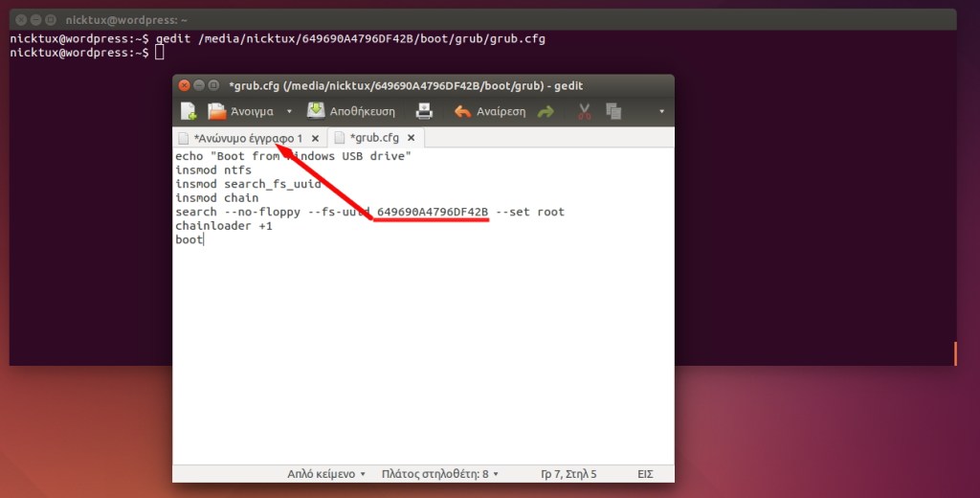Click the terminal window scrollbar
Viewport: 980px width, 498px height.
click(954, 353)
